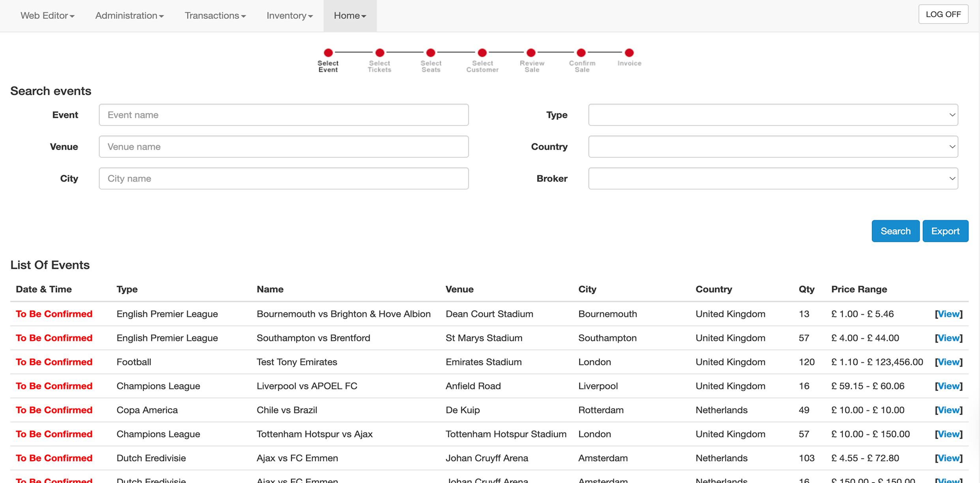Click the Select Customer step dot

click(x=482, y=52)
